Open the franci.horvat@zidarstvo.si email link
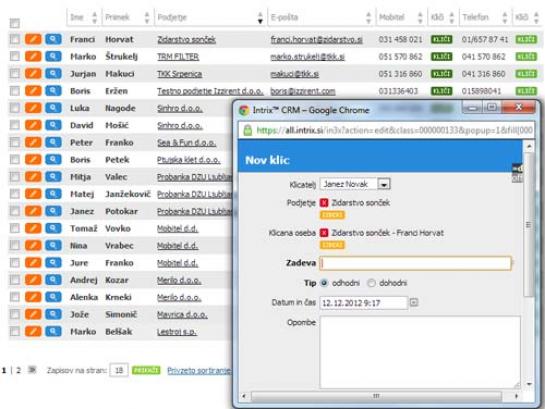Screen dimensions: 545x409 (x=316, y=40)
